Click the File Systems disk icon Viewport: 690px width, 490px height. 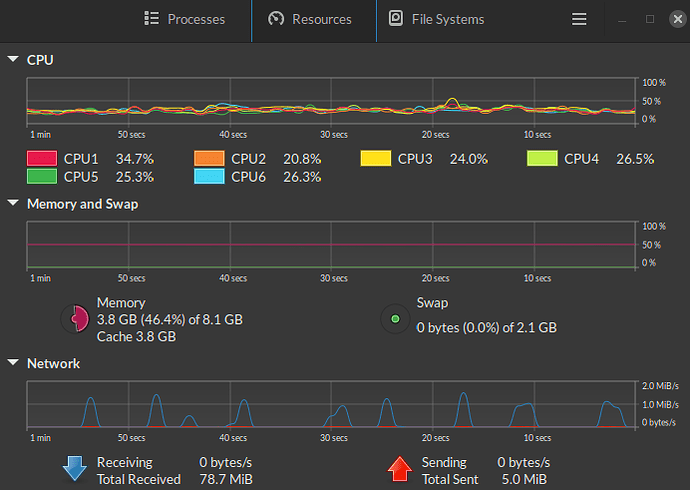(x=397, y=19)
